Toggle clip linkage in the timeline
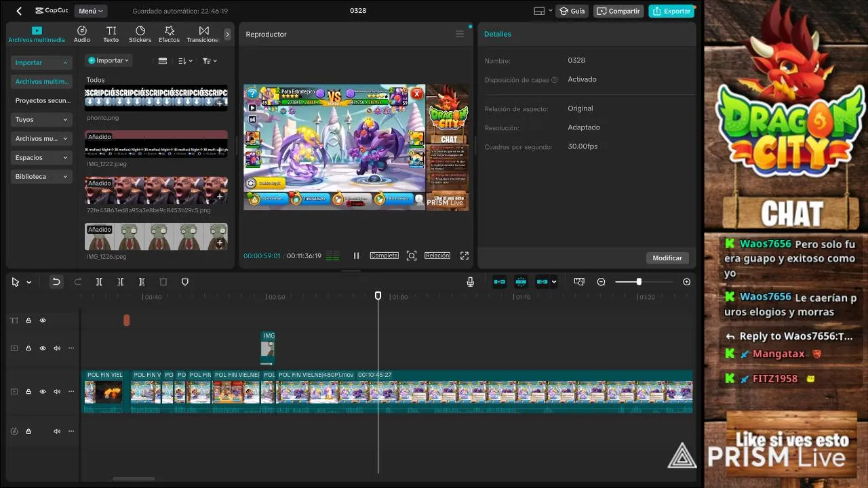 click(542, 282)
